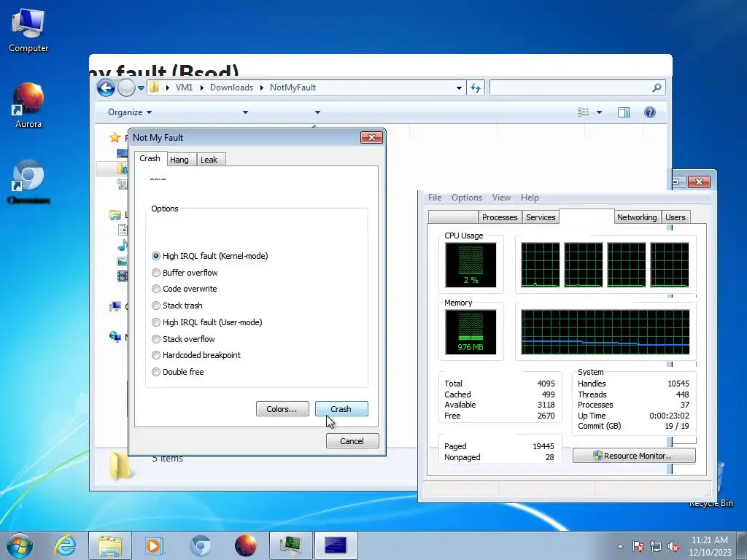
Task: Select High IRQL fault (User-mode) option
Action: coord(206,322)
